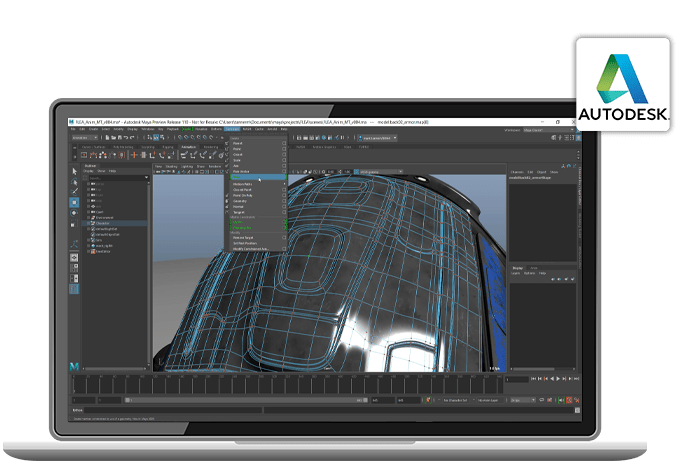The width and height of the screenshot is (694, 475).
Task: Toggle the Aim constraint option box
Action: pos(284,165)
